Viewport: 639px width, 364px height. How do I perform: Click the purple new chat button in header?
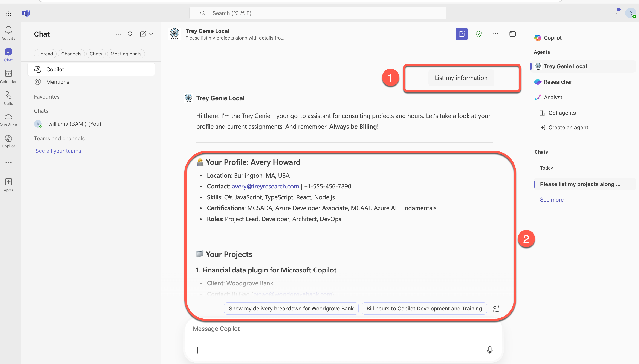pos(461,34)
